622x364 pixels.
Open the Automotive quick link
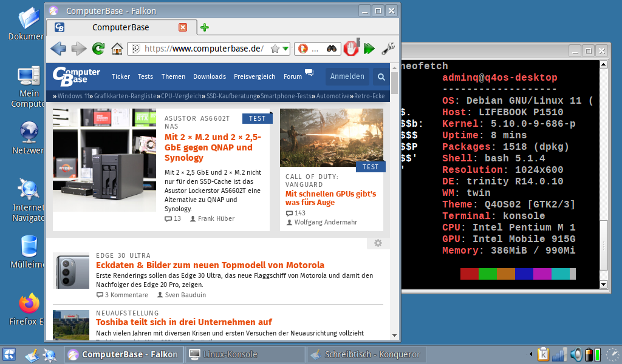pos(333,96)
